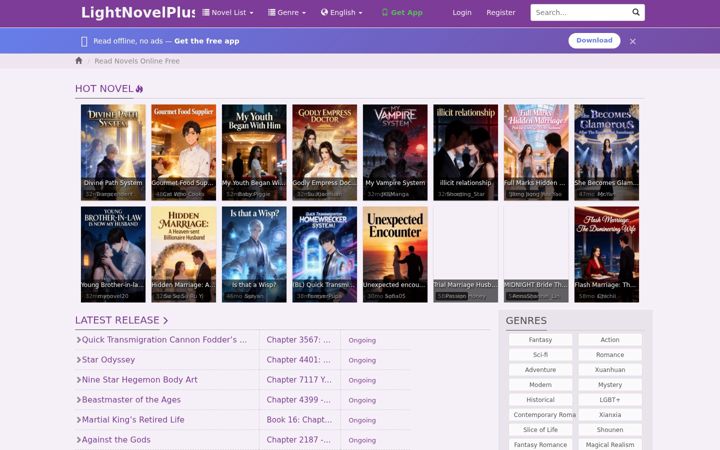Select the Contemporary Romance genre
Viewport: 720px width, 450px height.
coord(542,415)
